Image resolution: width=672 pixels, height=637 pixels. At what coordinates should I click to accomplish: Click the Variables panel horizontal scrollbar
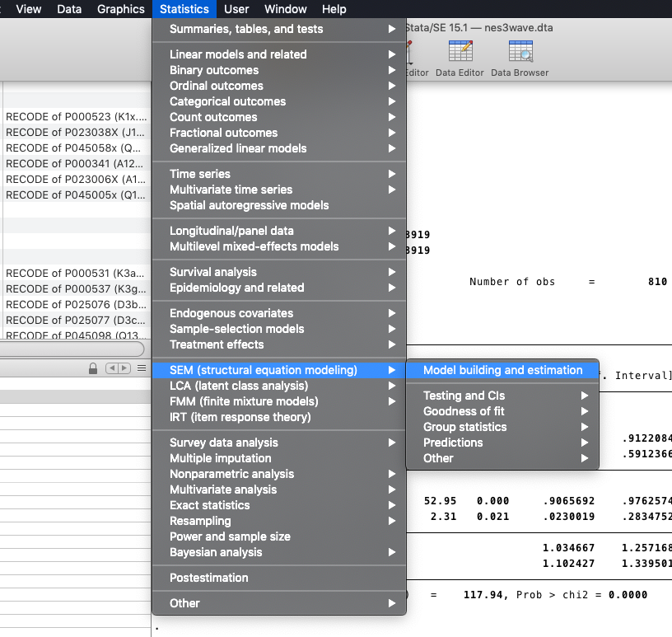[x=72, y=349]
